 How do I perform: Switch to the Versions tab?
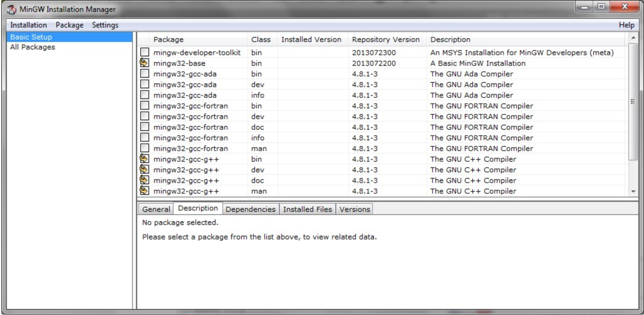[x=354, y=209]
